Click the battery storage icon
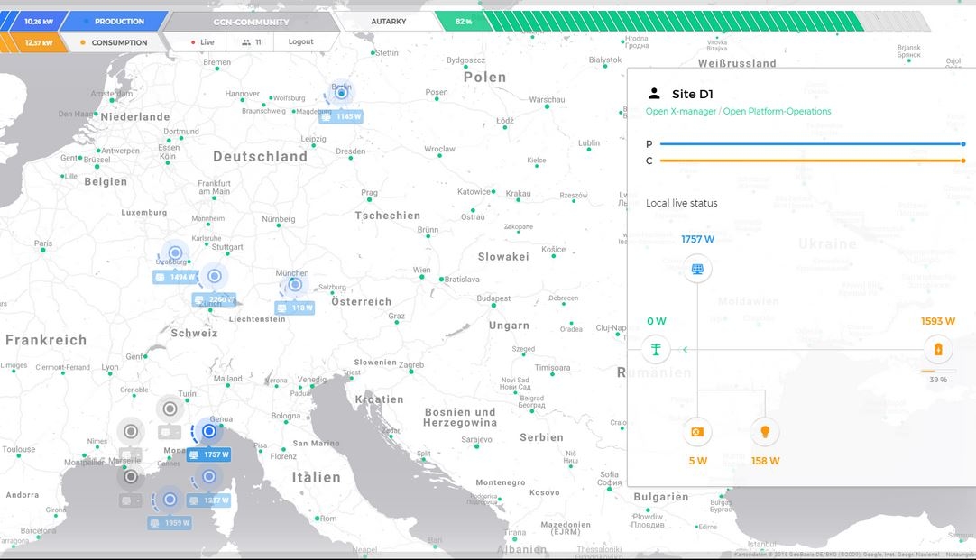The height and width of the screenshot is (560, 976). click(938, 349)
